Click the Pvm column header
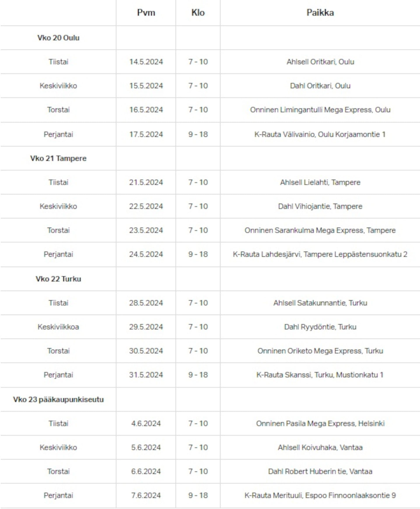The width and height of the screenshot is (420, 509). (146, 13)
